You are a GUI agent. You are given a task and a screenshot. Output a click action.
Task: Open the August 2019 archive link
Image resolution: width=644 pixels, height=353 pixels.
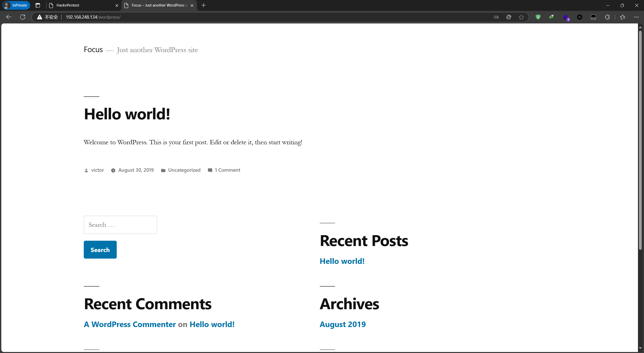pyautogui.click(x=343, y=324)
